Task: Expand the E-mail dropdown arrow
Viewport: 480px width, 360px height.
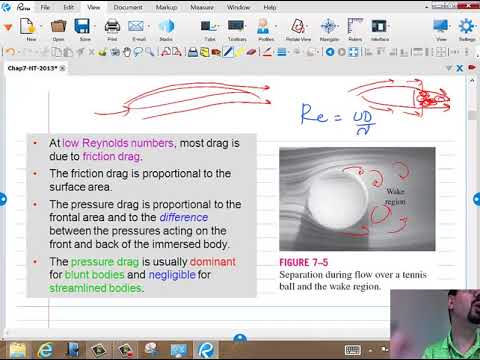Action: (149, 26)
